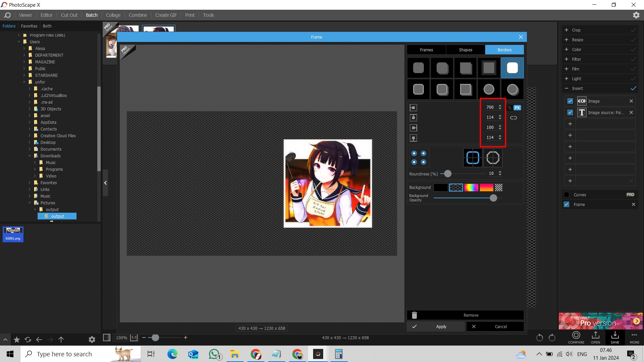Screen dimensions: 644x362
Task: Select the white rounded border style icon
Action: (x=512, y=68)
